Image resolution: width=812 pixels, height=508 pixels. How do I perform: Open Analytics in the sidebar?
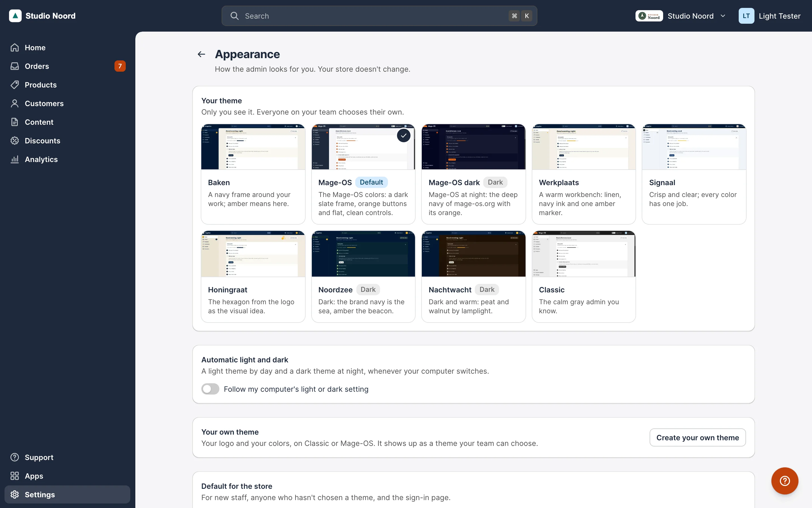67,159
